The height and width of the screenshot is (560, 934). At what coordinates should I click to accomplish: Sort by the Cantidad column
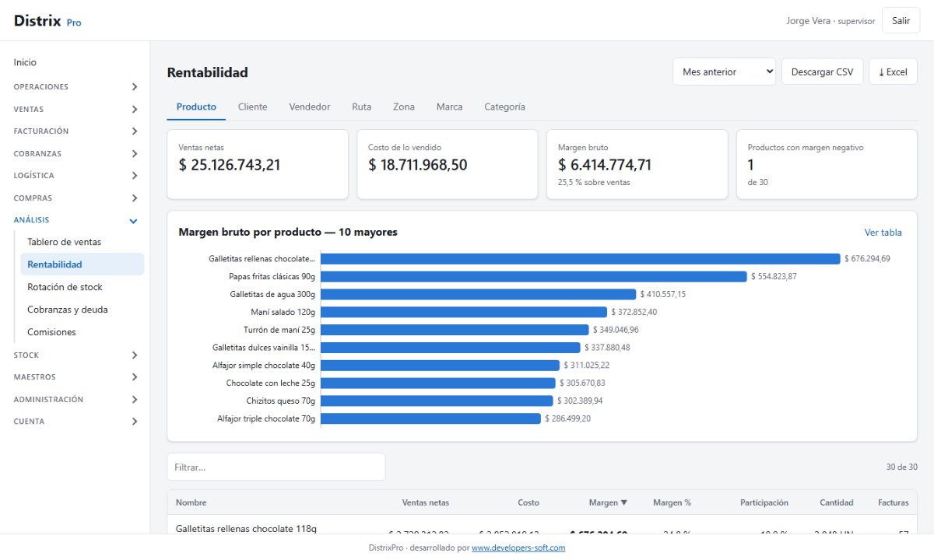click(x=836, y=502)
